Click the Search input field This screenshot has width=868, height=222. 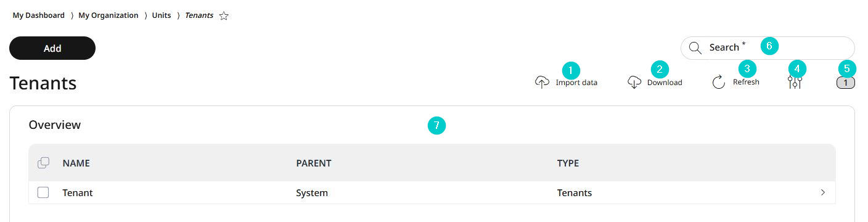click(x=768, y=47)
